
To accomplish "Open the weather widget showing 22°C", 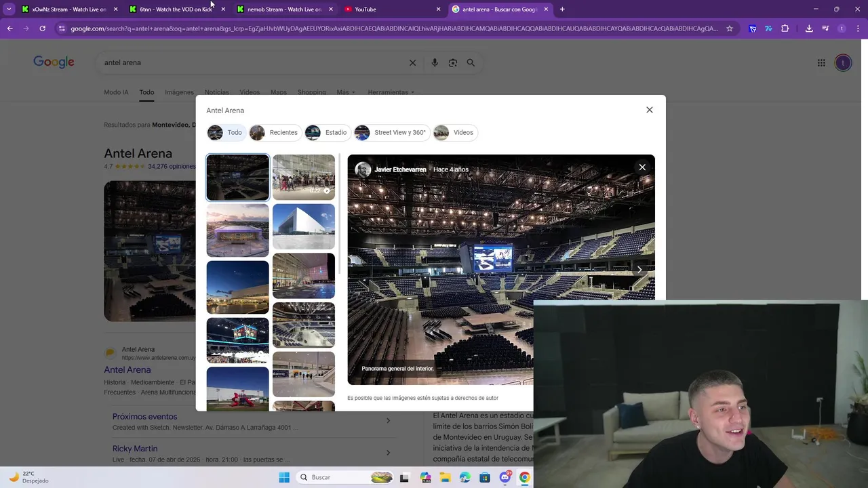I will [28, 477].
